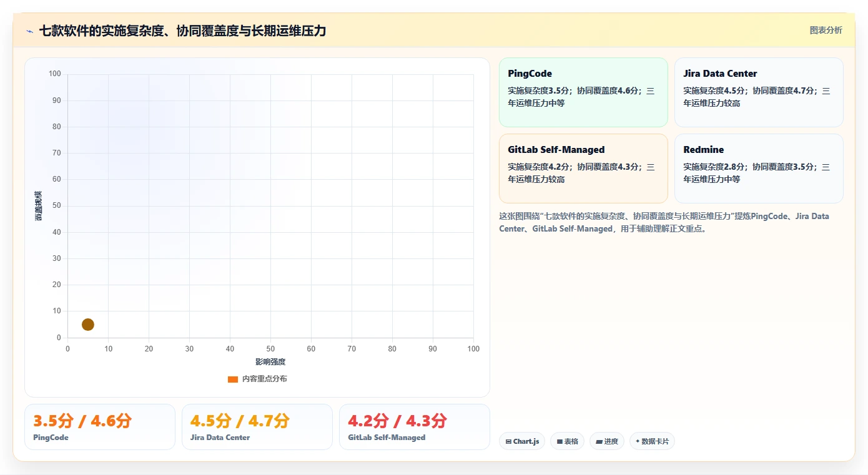The height and width of the screenshot is (475, 868).
Task: Click the 图表分析 label in header
Action: click(x=826, y=30)
